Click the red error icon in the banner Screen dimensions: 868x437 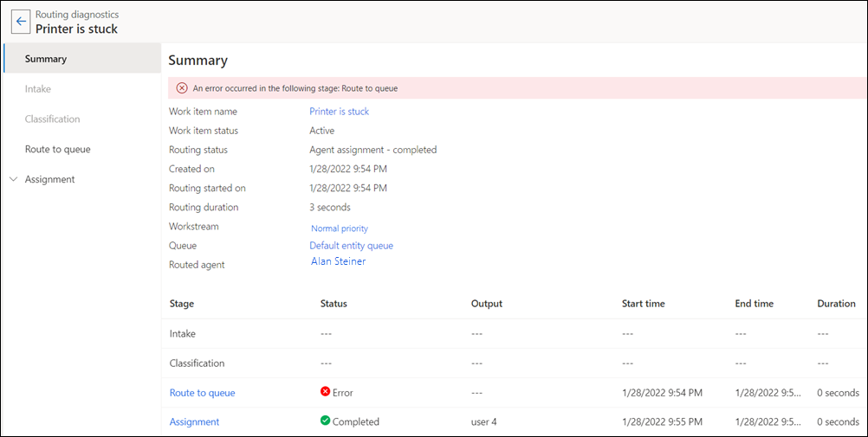point(182,88)
